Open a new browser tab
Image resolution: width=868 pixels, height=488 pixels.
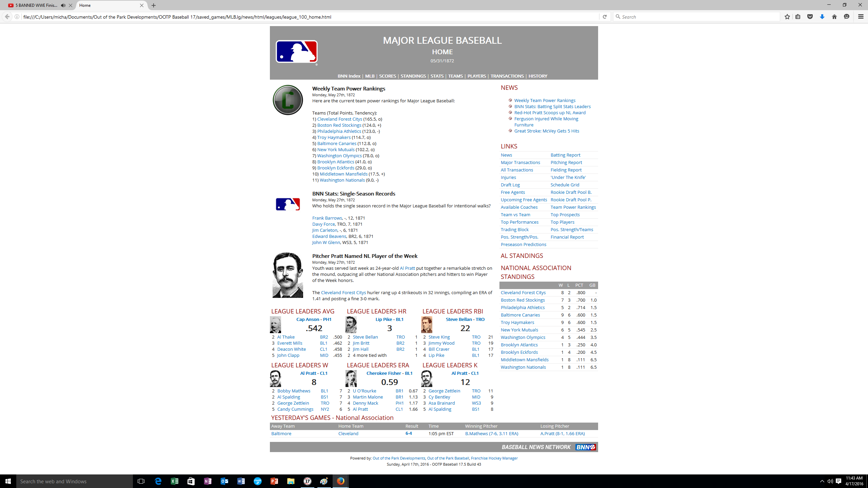click(154, 5)
